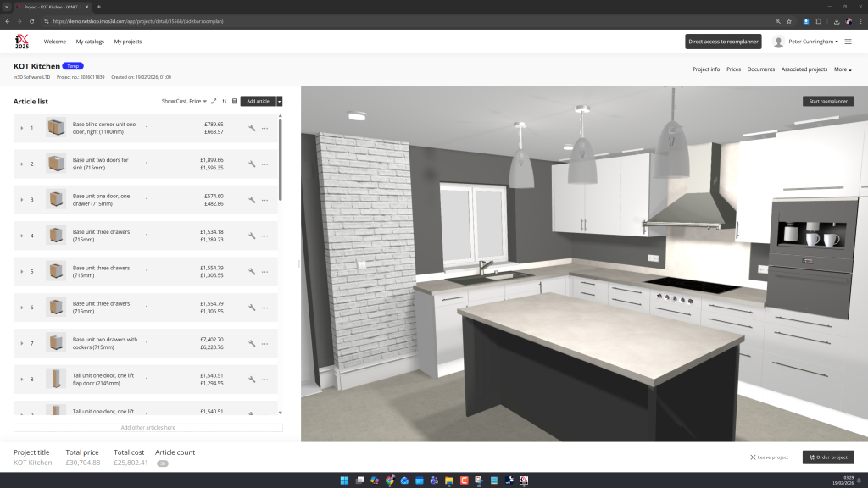Go to My catalogs menu
Viewport: 868px width, 488px height.
click(x=90, y=42)
